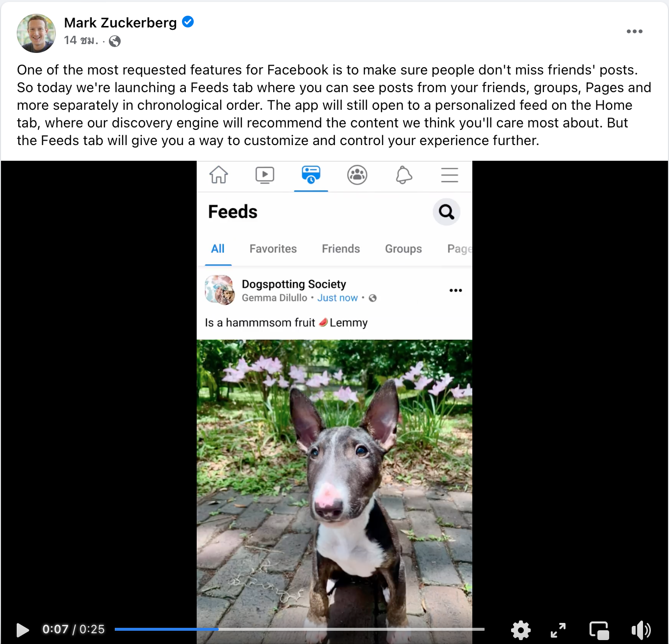Screen dimensions: 669x644
Task: Switch to the Friends feed tab
Action: (341, 249)
